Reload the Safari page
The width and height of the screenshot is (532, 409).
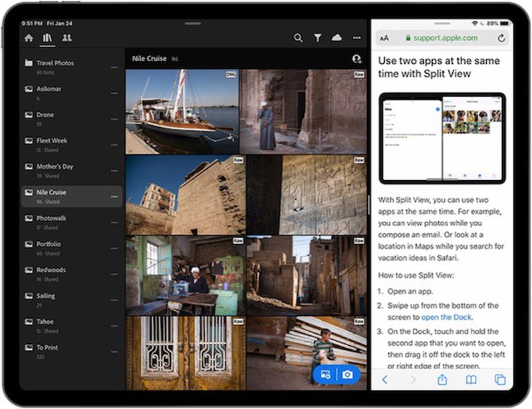501,38
